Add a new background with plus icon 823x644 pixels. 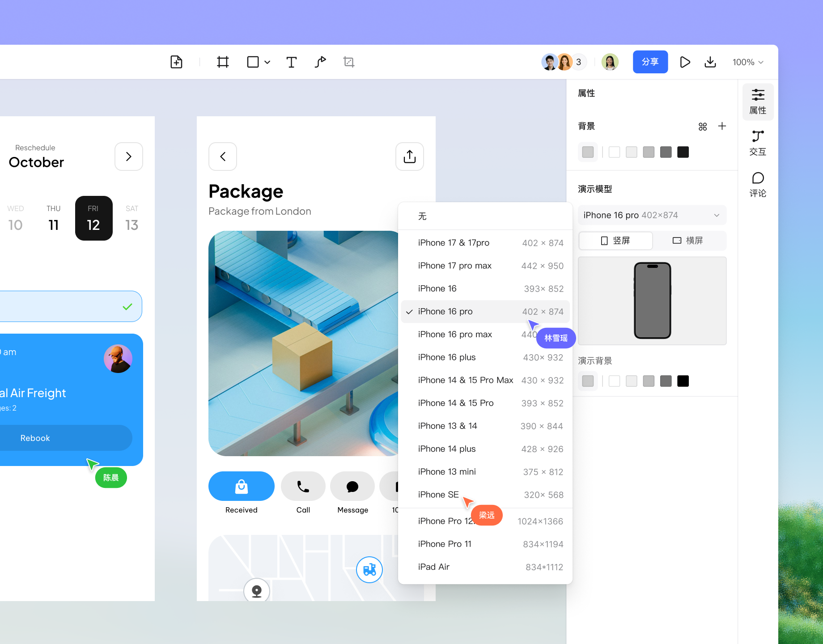[722, 126]
